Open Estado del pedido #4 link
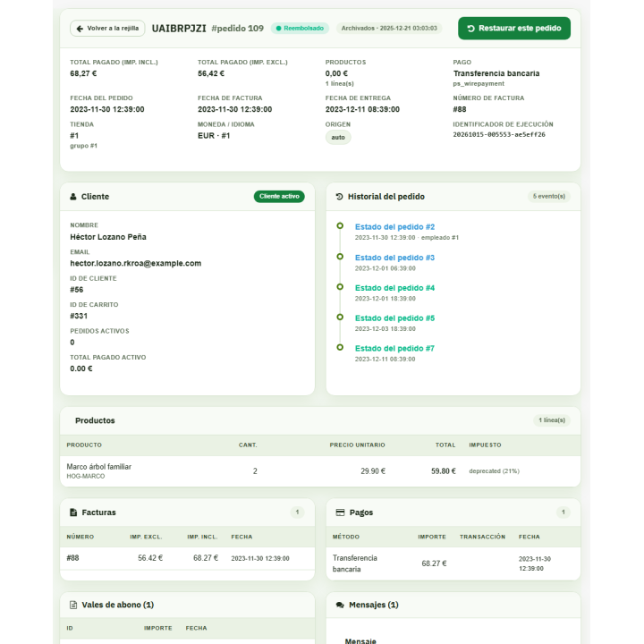The height and width of the screenshot is (644, 644). (x=394, y=288)
